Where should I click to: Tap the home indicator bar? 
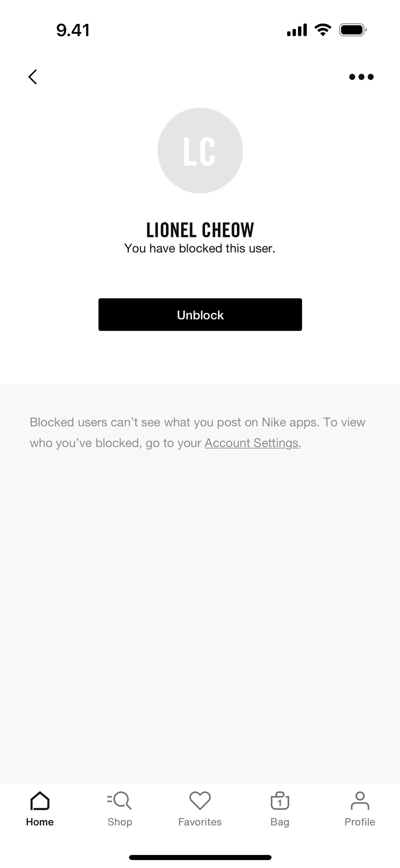[200, 857]
